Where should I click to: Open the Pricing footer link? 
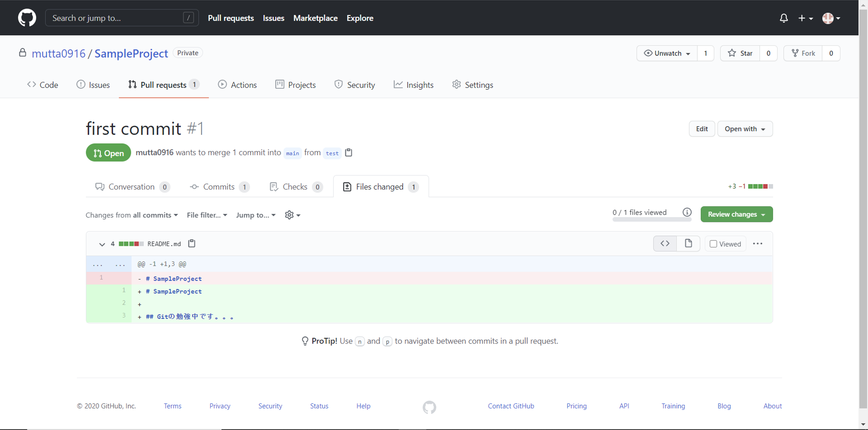(x=576, y=406)
